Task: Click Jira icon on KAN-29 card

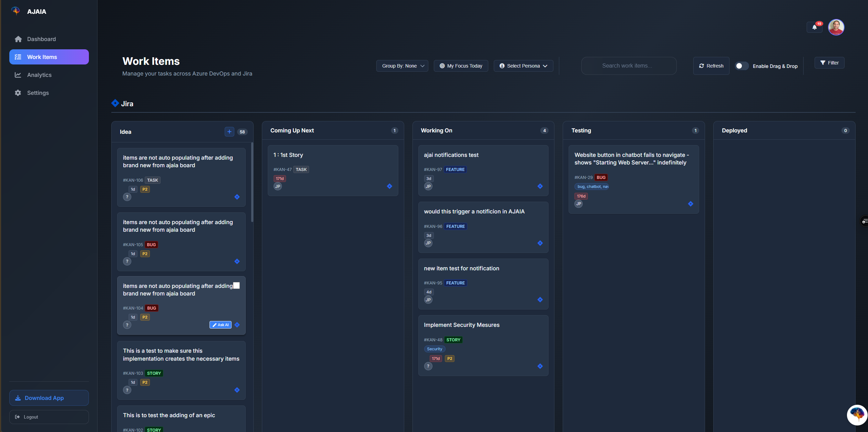Action: pos(691,204)
